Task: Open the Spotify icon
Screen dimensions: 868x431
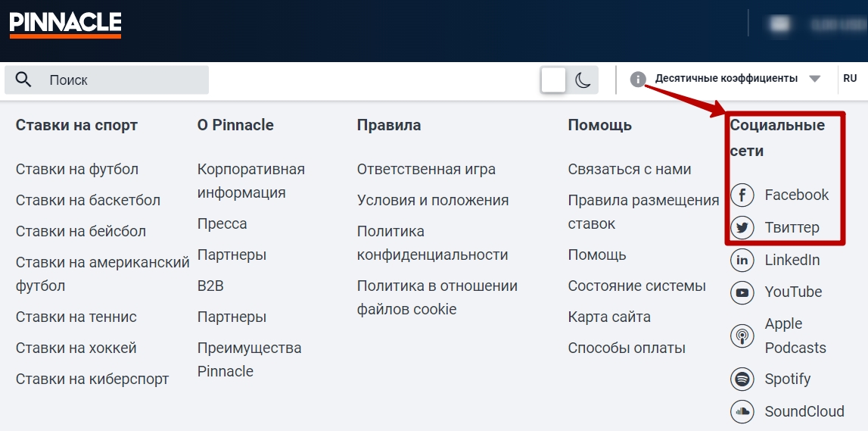Action: coord(742,379)
